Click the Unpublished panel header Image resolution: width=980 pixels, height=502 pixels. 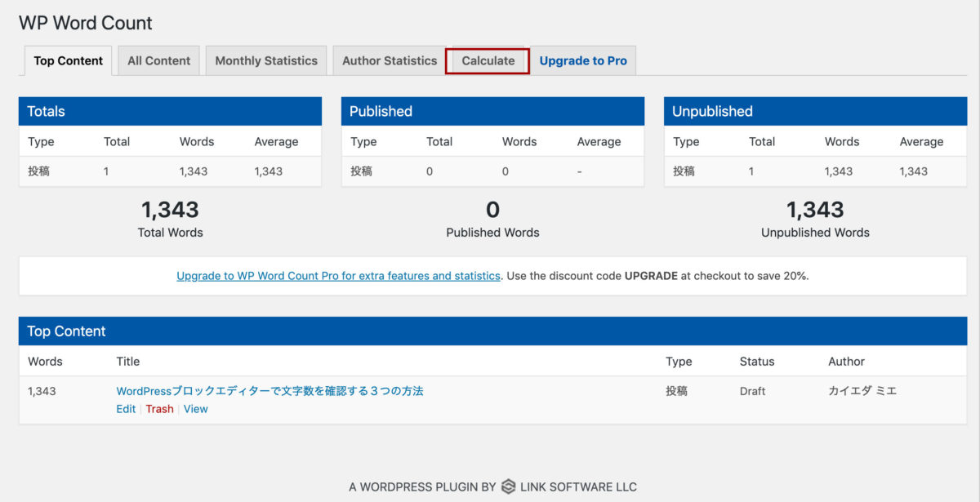pyautogui.click(x=815, y=111)
